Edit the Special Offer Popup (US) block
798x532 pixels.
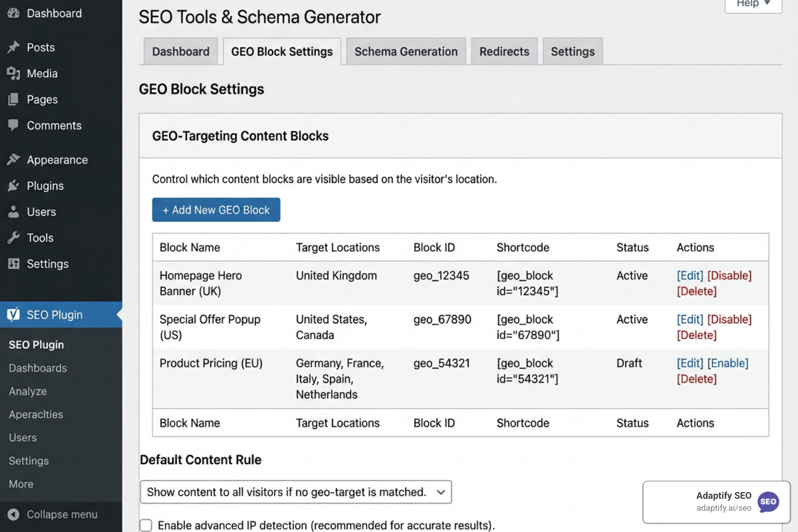click(x=689, y=319)
